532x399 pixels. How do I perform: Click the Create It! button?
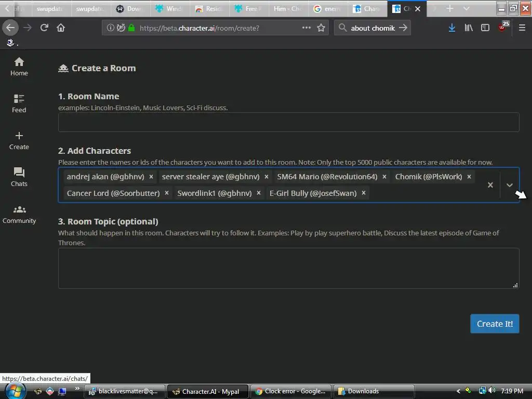tap(495, 324)
